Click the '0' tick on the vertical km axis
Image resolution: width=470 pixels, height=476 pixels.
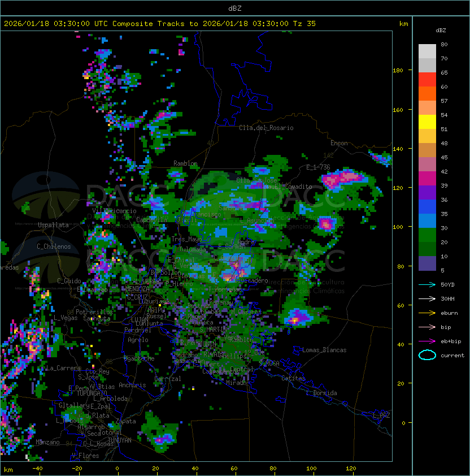pos(403,423)
